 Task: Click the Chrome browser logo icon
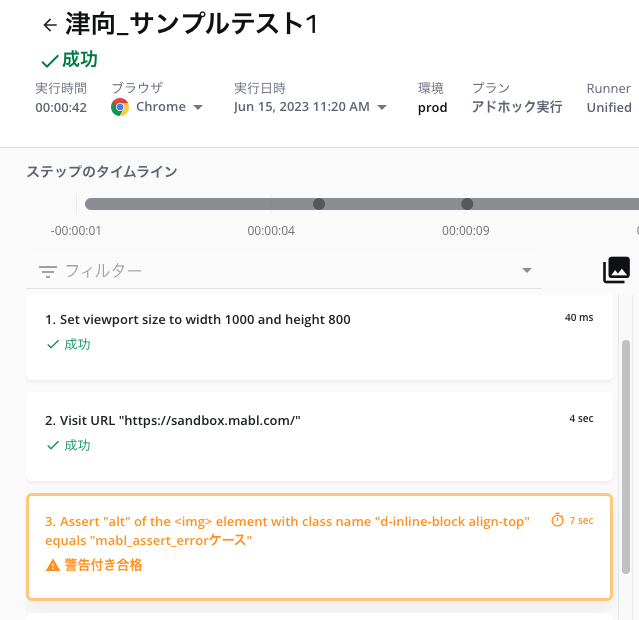(120, 107)
